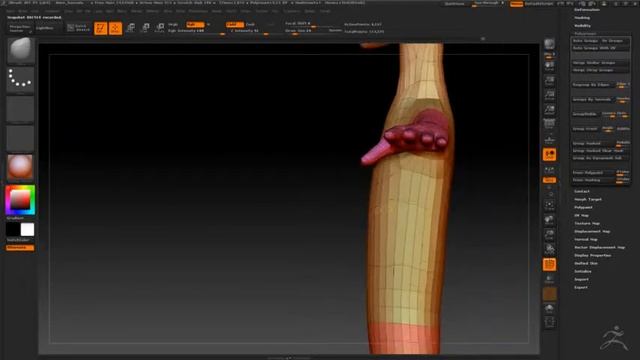Toggle the Draw mode button

116,28
